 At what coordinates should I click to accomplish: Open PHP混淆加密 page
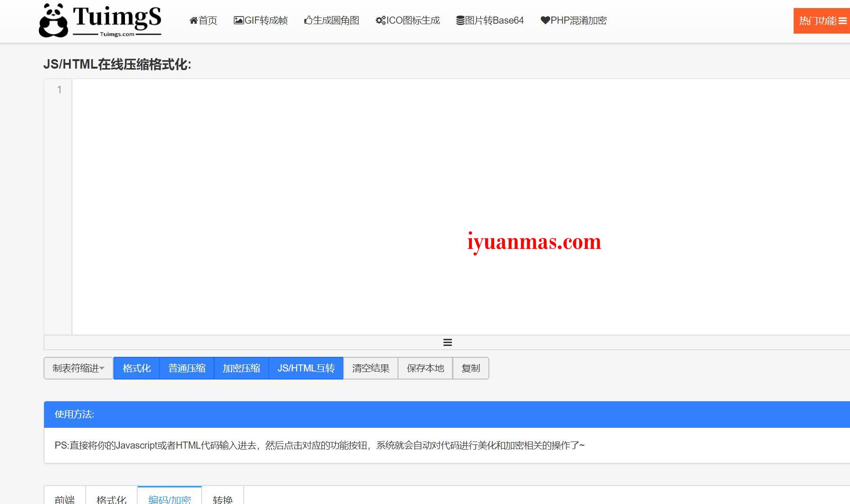click(574, 20)
